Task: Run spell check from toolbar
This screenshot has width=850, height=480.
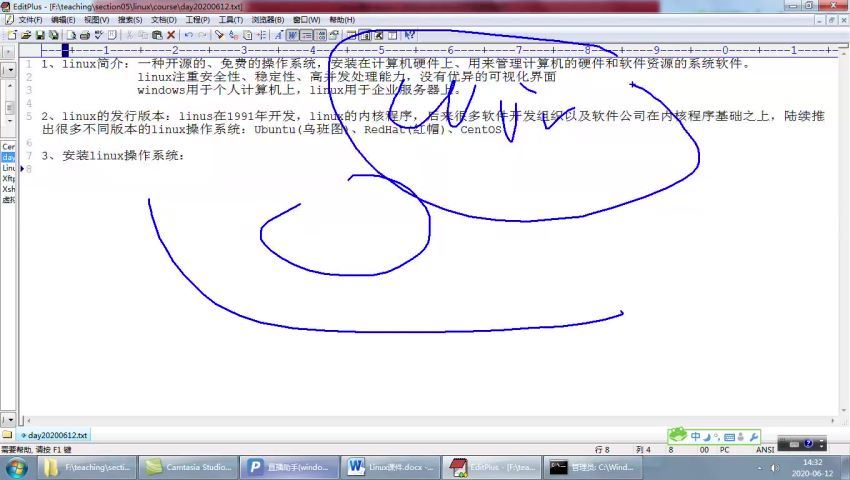Action: [99, 35]
